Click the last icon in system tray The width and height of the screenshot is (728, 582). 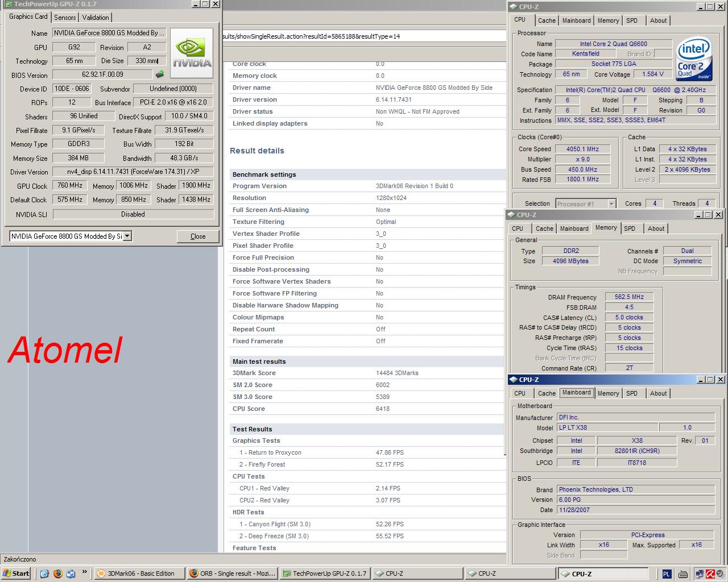(x=720, y=574)
